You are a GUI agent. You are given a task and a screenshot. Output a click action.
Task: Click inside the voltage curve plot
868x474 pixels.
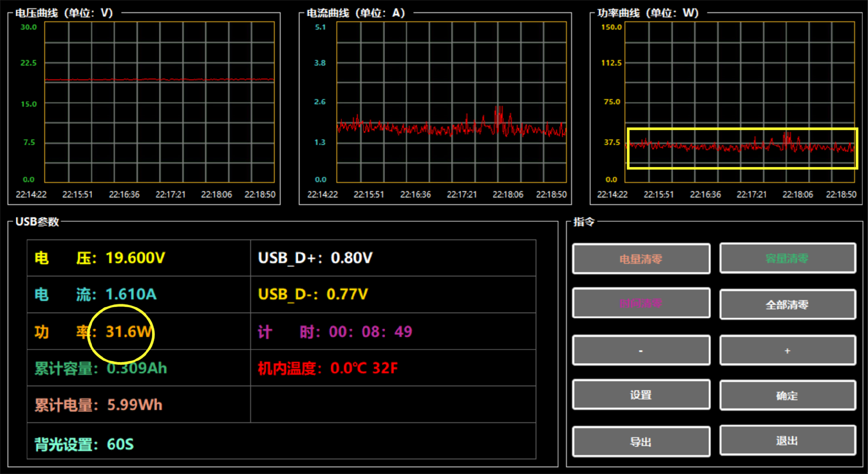tap(160, 102)
